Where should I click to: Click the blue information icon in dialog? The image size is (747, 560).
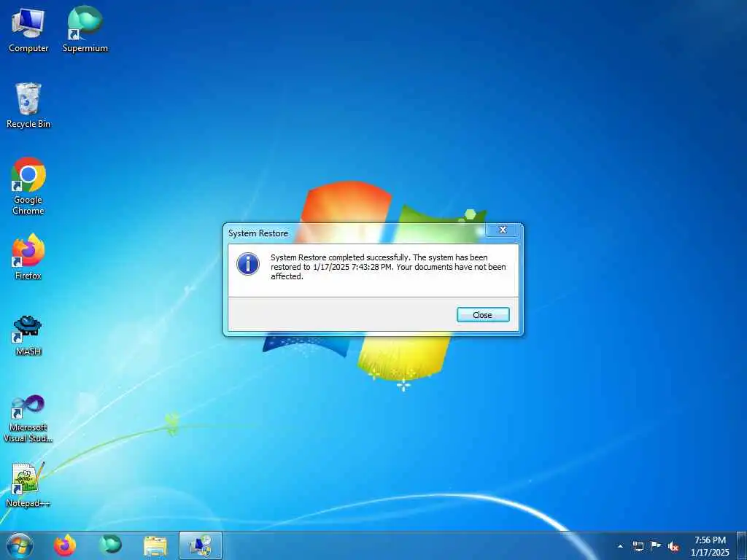[248, 264]
